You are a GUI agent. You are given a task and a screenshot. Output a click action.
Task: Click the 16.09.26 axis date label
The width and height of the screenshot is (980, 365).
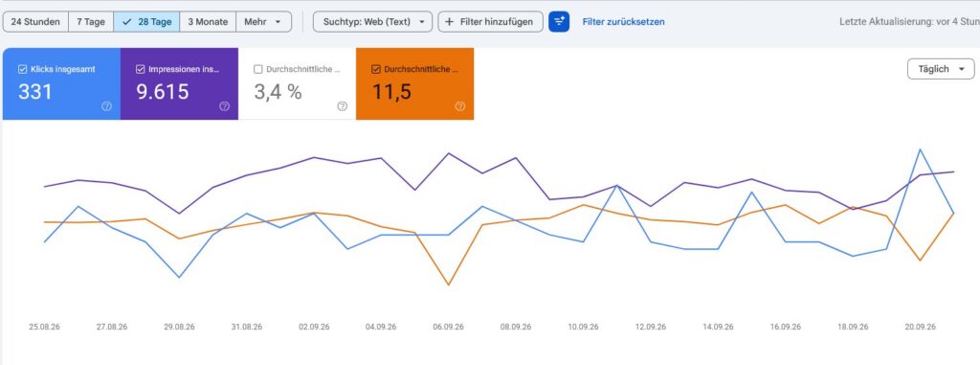pyautogui.click(x=786, y=327)
